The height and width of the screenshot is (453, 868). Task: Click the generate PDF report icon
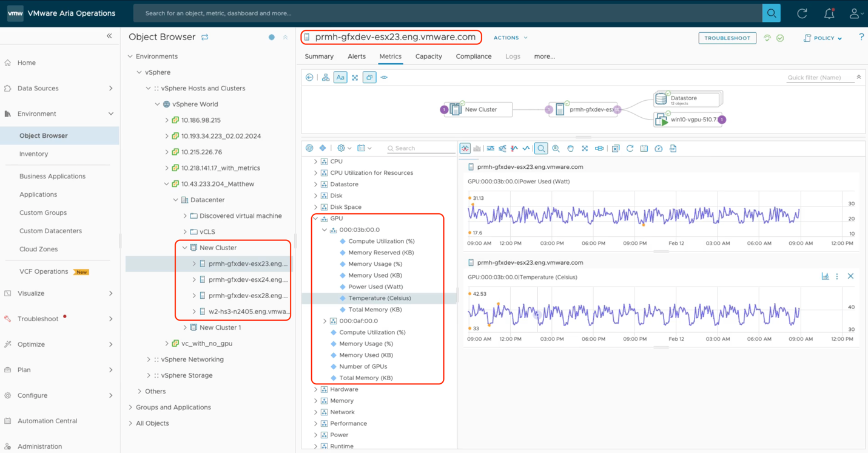[x=673, y=148]
